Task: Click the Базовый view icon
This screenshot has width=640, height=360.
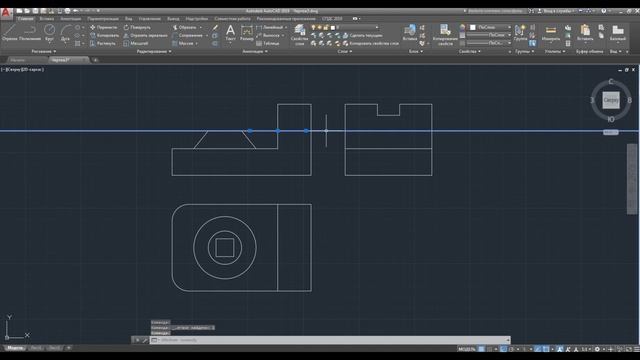Action: point(618,33)
